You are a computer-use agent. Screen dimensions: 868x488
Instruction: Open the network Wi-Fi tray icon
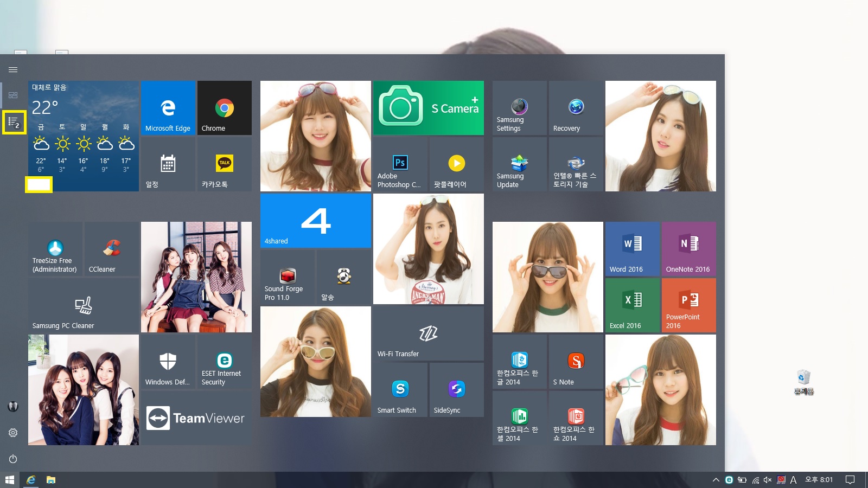[755, 480]
